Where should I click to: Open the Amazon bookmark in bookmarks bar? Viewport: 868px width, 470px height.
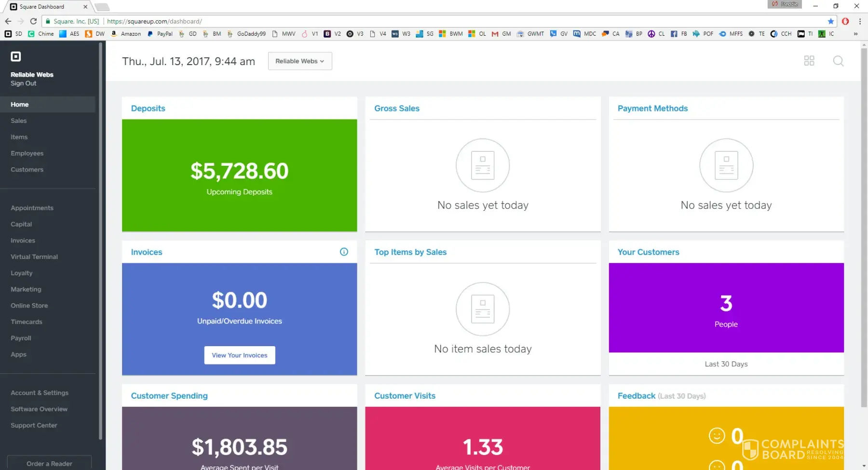click(126, 34)
